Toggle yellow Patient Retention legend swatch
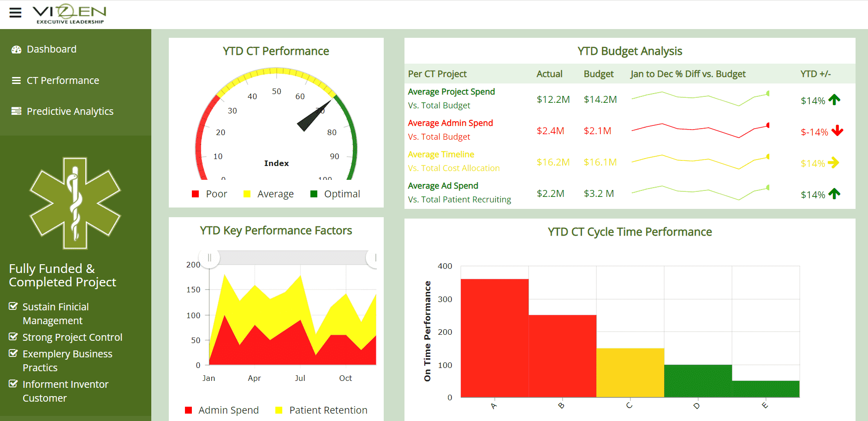868x421 pixels. [279, 410]
